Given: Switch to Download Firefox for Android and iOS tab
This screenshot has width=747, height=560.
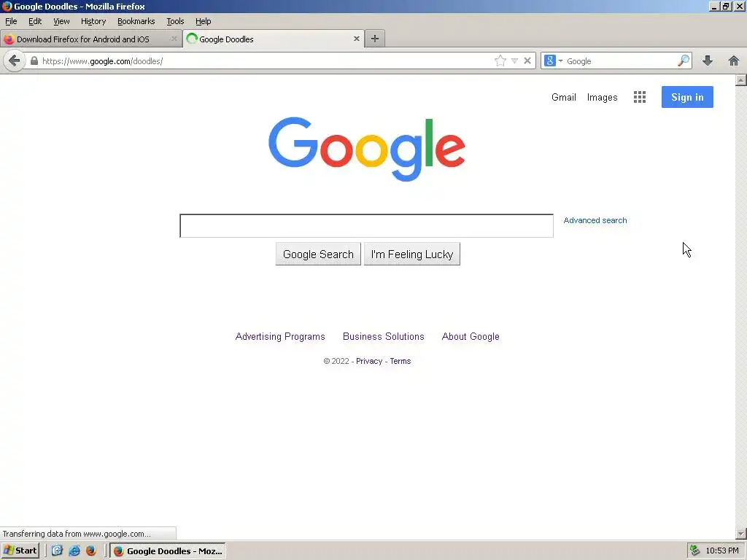Looking at the screenshot, I should coord(83,39).
